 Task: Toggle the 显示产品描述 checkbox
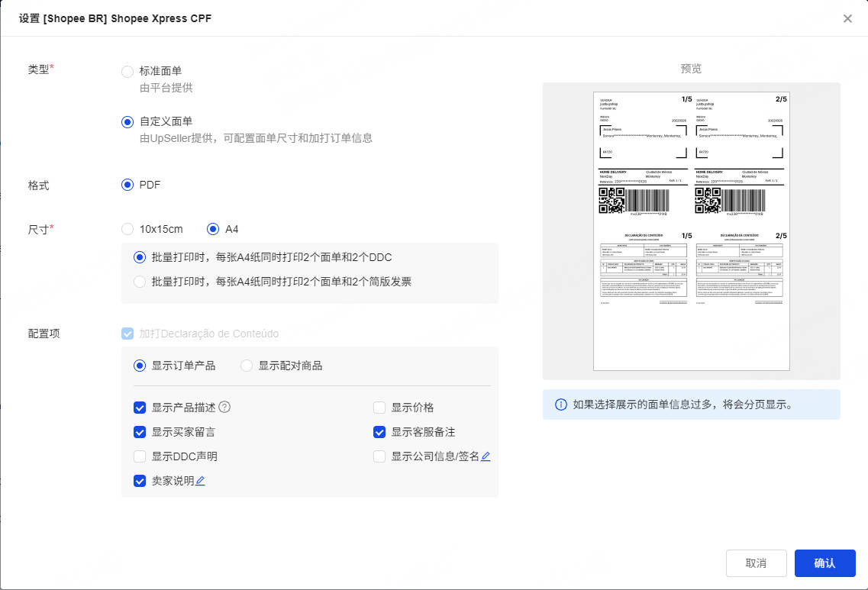click(x=140, y=408)
